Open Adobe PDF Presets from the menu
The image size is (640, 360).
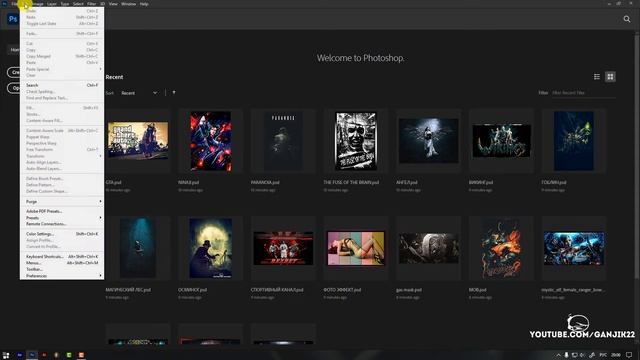tap(62, 211)
